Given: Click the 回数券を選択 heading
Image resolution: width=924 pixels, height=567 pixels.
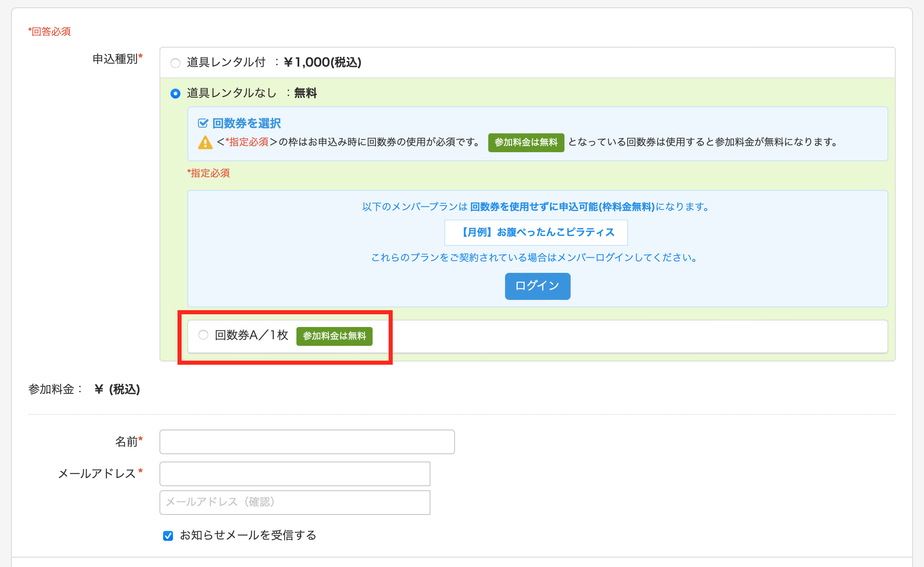Looking at the screenshot, I should pos(246,123).
